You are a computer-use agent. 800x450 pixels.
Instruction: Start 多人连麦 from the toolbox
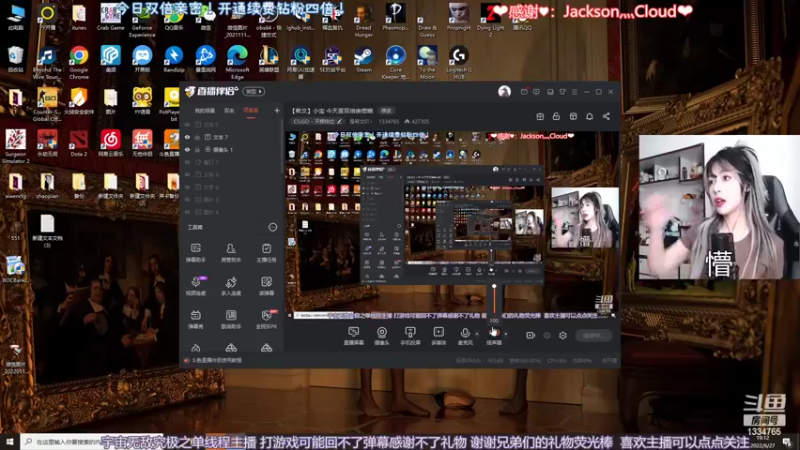pos(231,286)
